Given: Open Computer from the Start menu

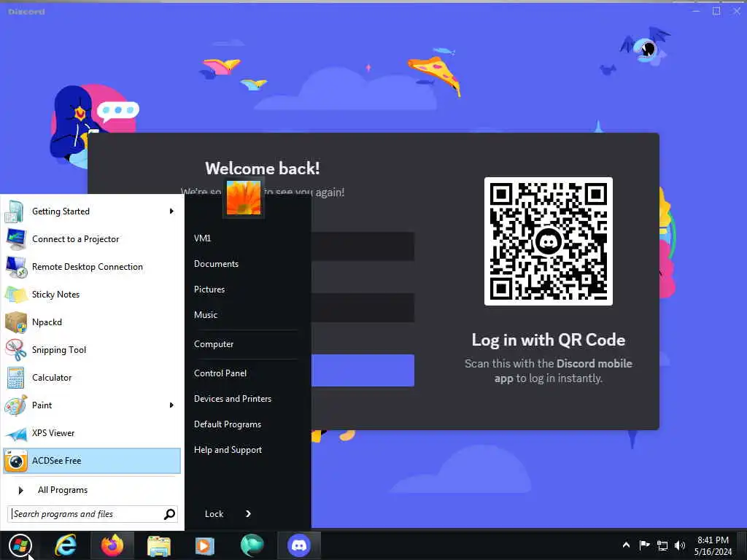Looking at the screenshot, I should point(214,344).
